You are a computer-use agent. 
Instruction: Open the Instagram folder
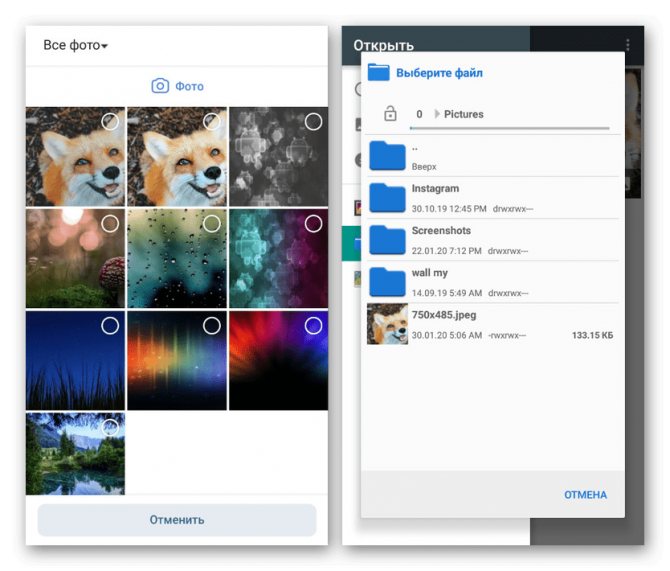pyautogui.click(x=493, y=198)
